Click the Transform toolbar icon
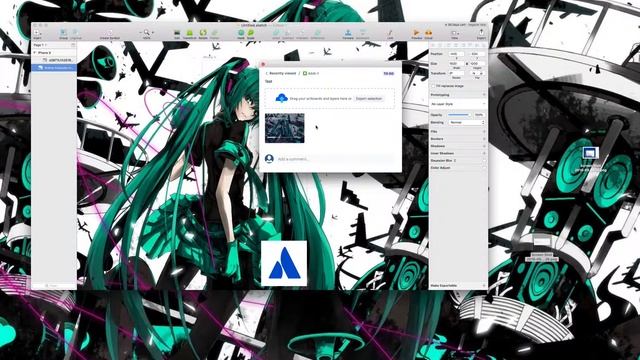640x360 pixels. pyautogui.click(x=190, y=32)
